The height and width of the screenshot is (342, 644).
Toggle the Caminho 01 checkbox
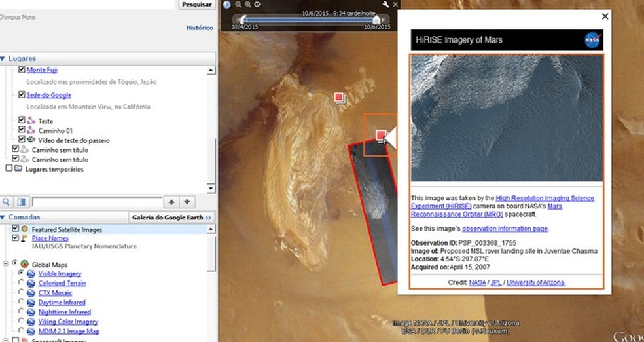[x=22, y=130]
